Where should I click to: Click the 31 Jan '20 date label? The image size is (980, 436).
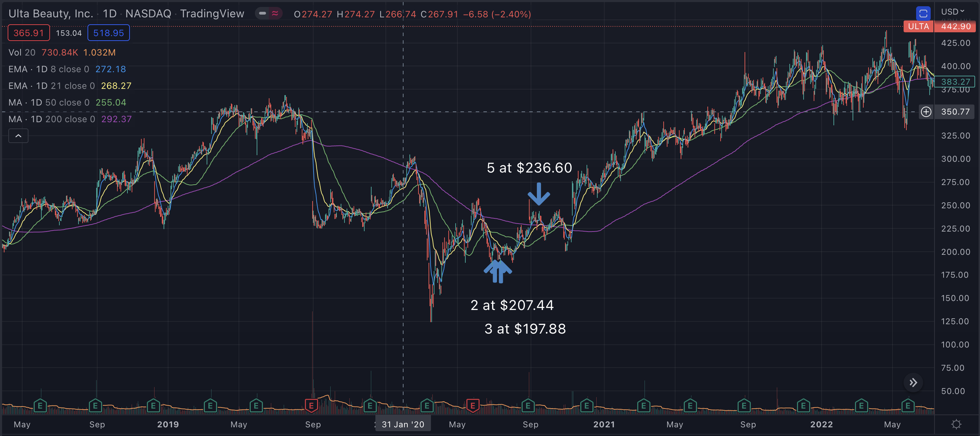click(403, 424)
